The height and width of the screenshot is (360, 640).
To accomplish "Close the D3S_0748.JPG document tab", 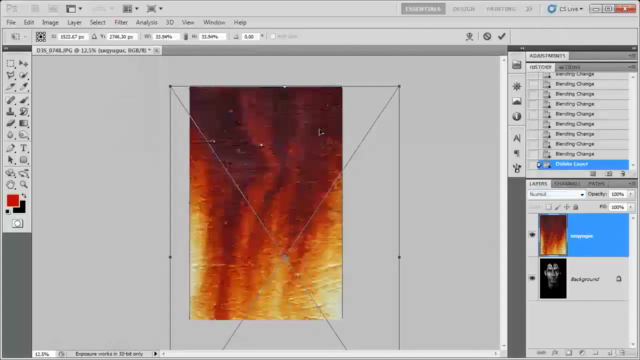I will [156, 50].
